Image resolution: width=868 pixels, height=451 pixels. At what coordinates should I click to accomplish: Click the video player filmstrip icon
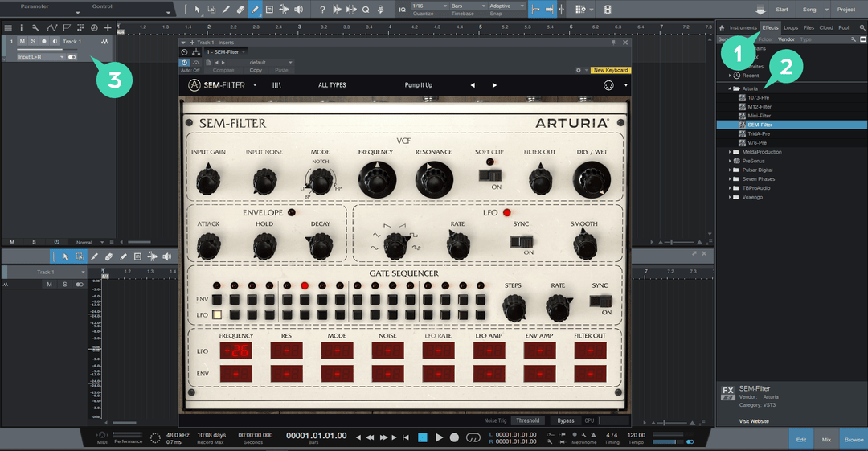(608, 10)
